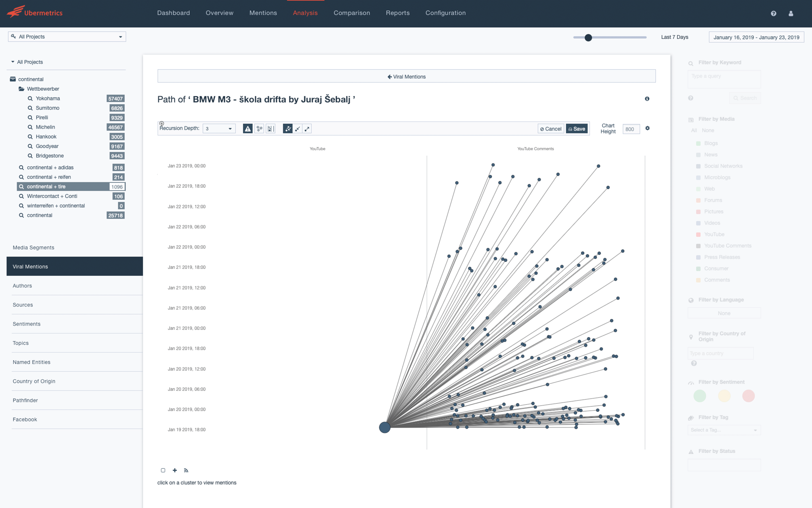Click the Chart Height input field
This screenshot has width=812, height=508.
point(631,129)
